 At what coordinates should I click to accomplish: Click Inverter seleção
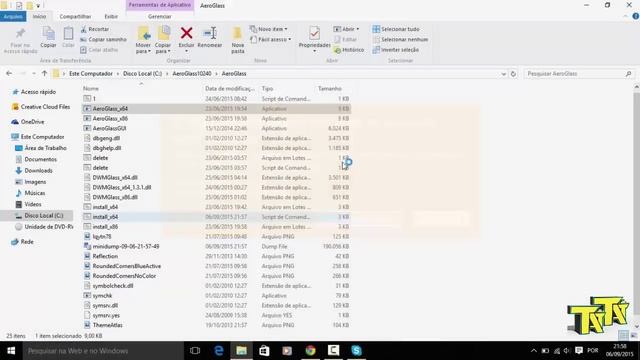click(x=396, y=50)
